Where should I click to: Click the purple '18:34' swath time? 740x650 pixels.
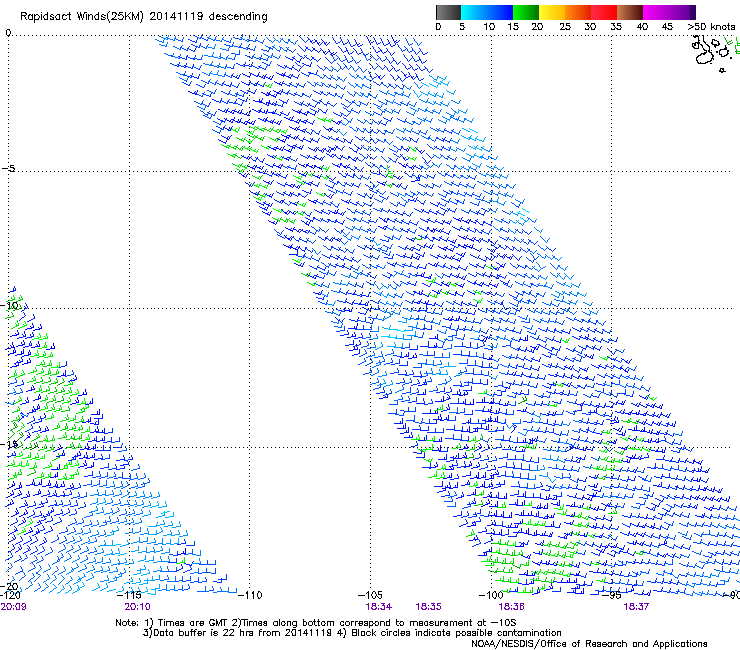tap(378, 607)
